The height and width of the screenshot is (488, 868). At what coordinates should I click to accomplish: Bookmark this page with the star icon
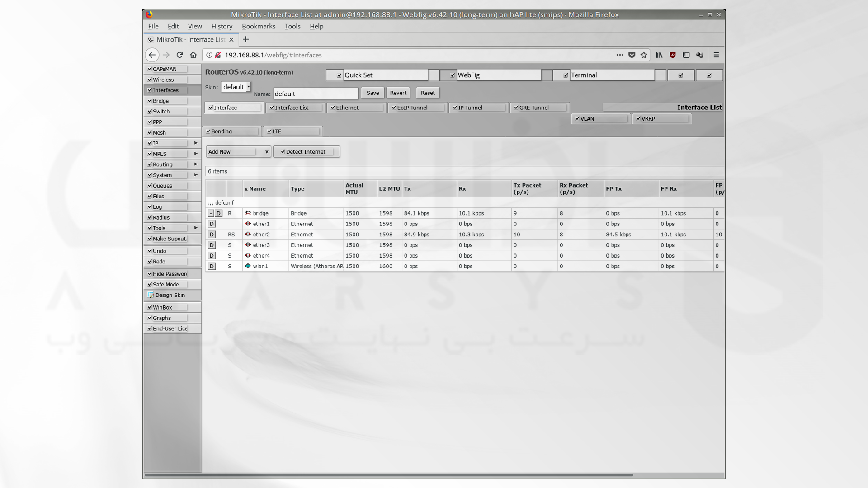pos(644,55)
